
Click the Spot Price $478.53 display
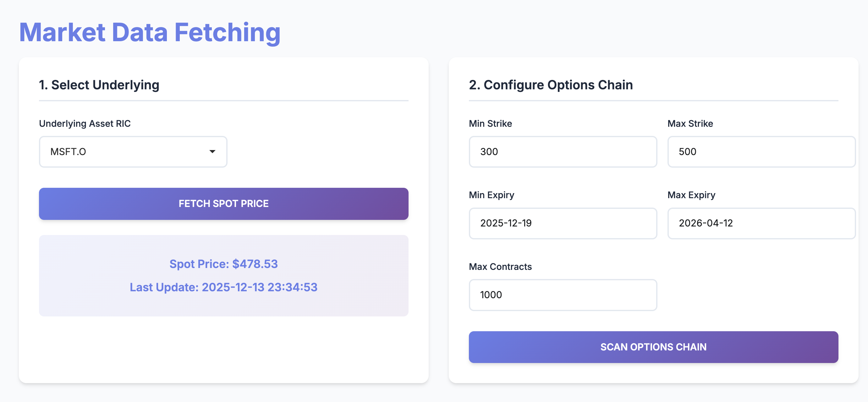tap(223, 264)
